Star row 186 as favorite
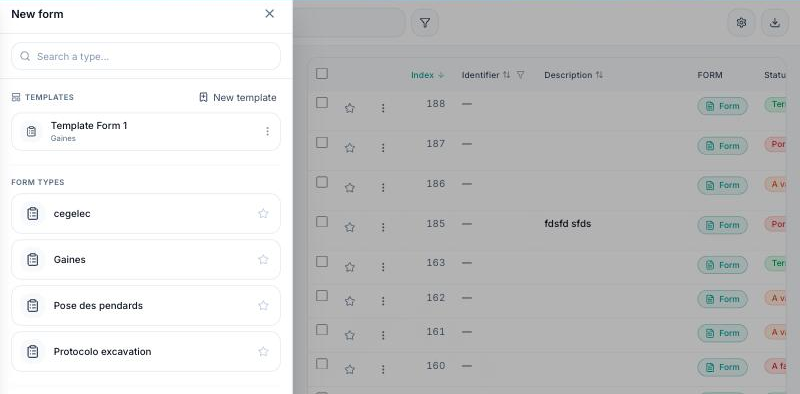800x394 pixels. 349,188
